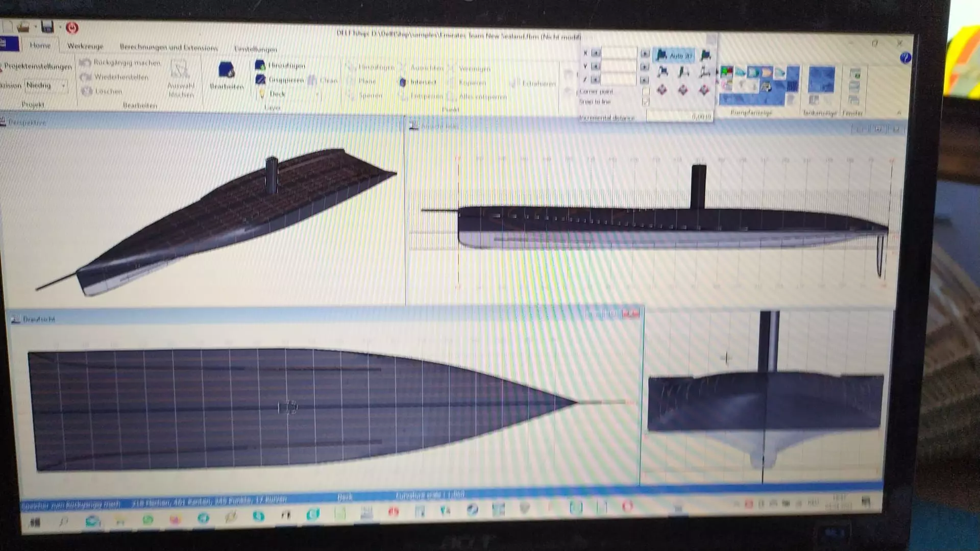Open the Einstellungen ribbon tab
The width and height of the screenshot is (980, 551).
(256, 49)
